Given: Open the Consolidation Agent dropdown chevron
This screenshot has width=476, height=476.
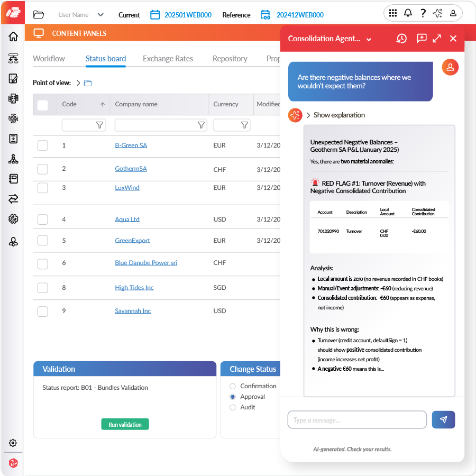Looking at the screenshot, I should coord(369,39).
